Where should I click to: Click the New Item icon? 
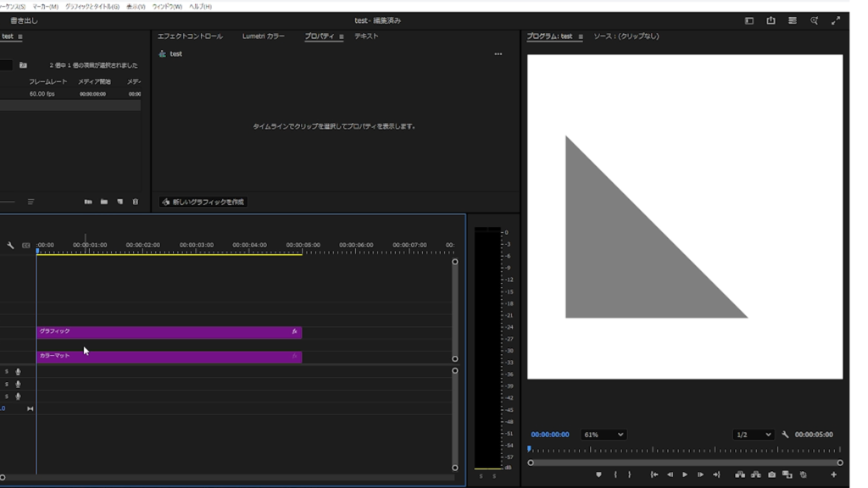tap(120, 202)
